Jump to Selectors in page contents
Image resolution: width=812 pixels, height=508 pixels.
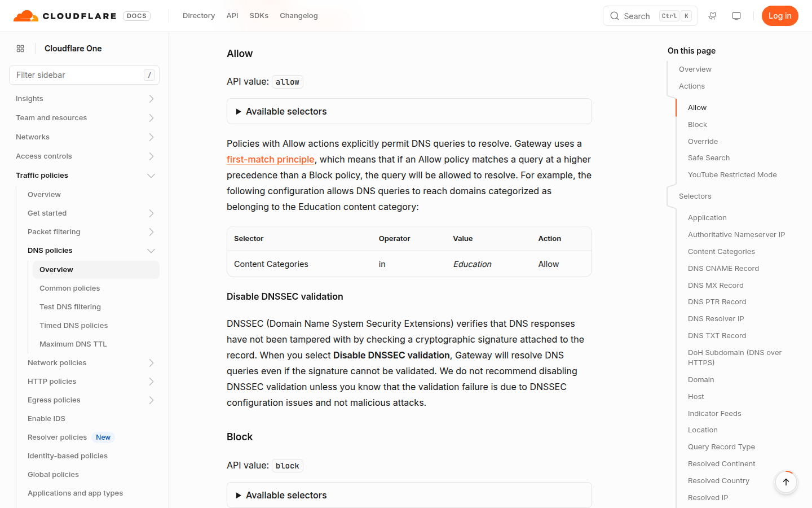point(695,196)
